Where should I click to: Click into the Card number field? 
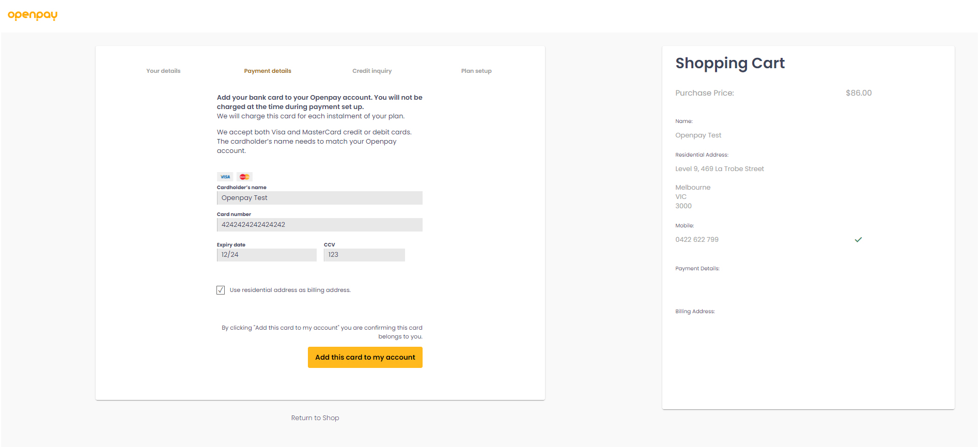click(x=319, y=225)
